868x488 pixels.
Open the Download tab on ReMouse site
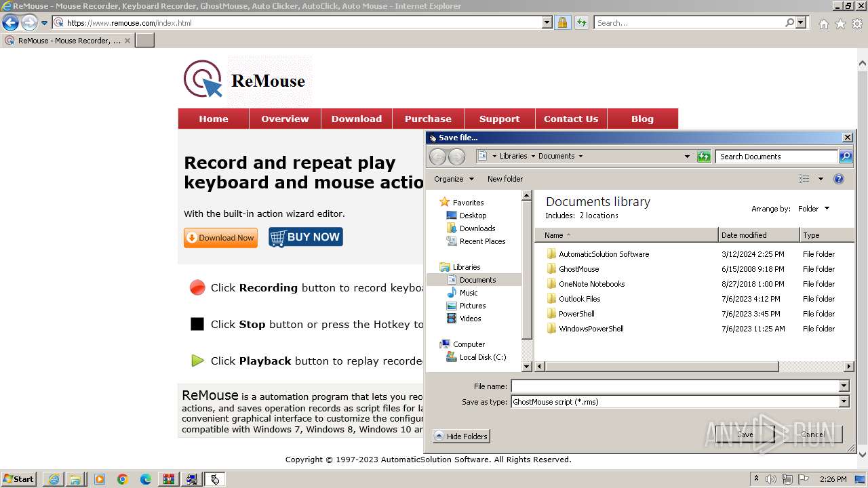[x=357, y=119]
